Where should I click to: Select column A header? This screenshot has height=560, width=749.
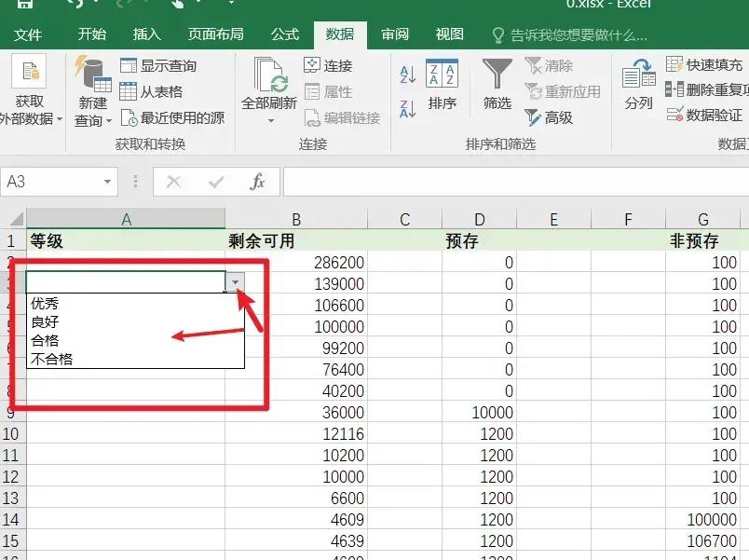tap(126, 219)
